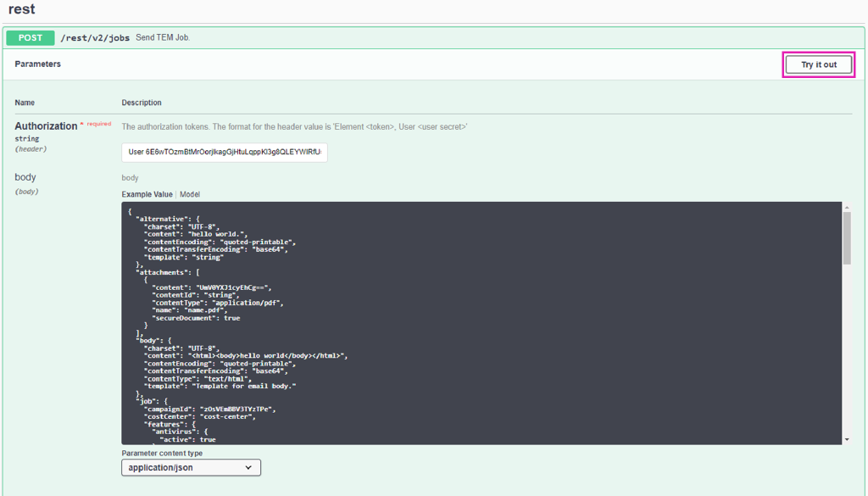Screen dimensions: 868x496
Task: Click the Try it out button
Action: (x=818, y=65)
